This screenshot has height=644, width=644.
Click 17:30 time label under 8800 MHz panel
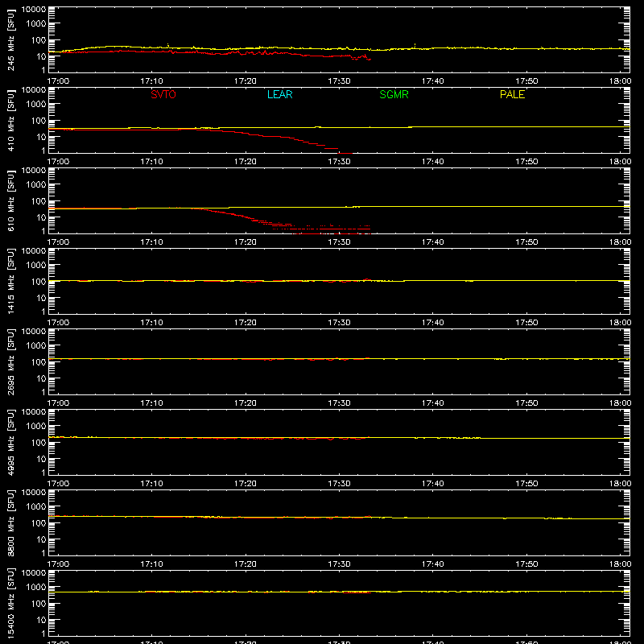[x=339, y=564]
